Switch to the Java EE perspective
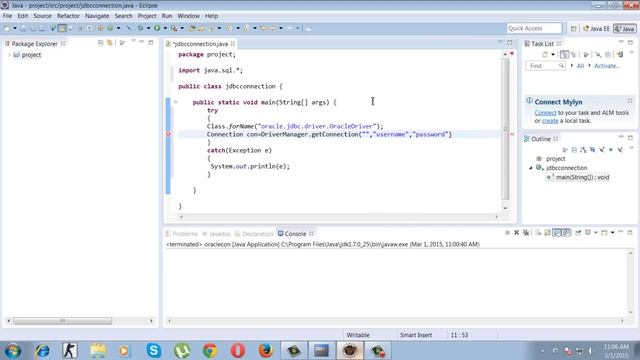640x360 pixels. point(596,29)
